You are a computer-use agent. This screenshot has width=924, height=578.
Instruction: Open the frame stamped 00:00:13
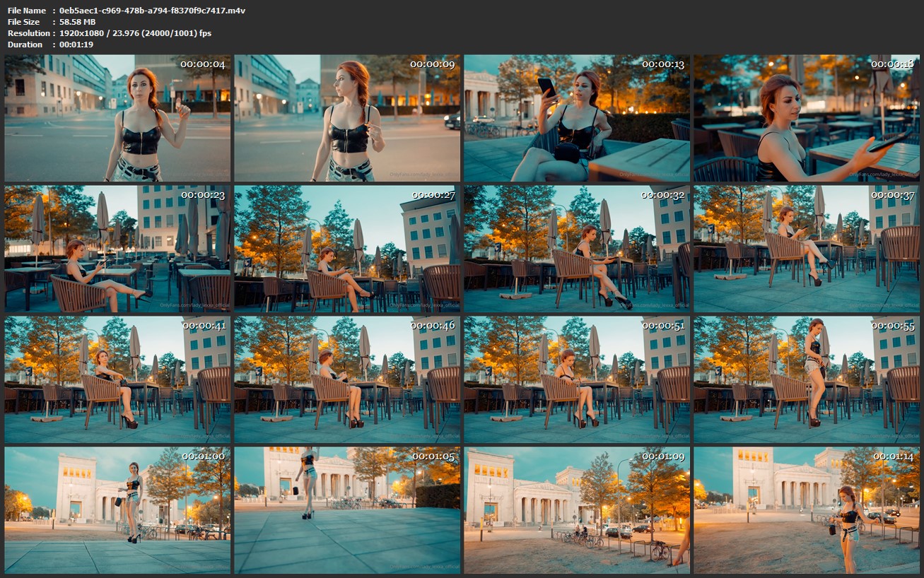coord(577,118)
